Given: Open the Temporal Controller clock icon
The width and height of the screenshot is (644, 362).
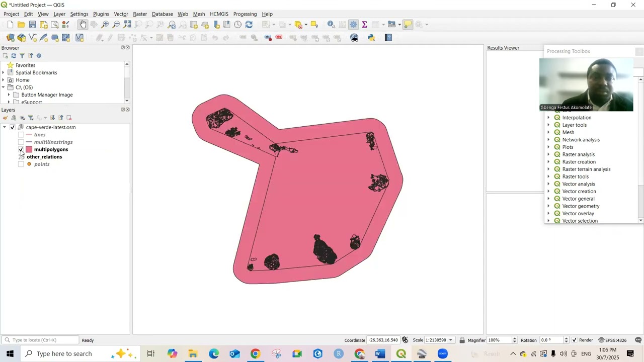Looking at the screenshot, I should pyautogui.click(x=238, y=25).
